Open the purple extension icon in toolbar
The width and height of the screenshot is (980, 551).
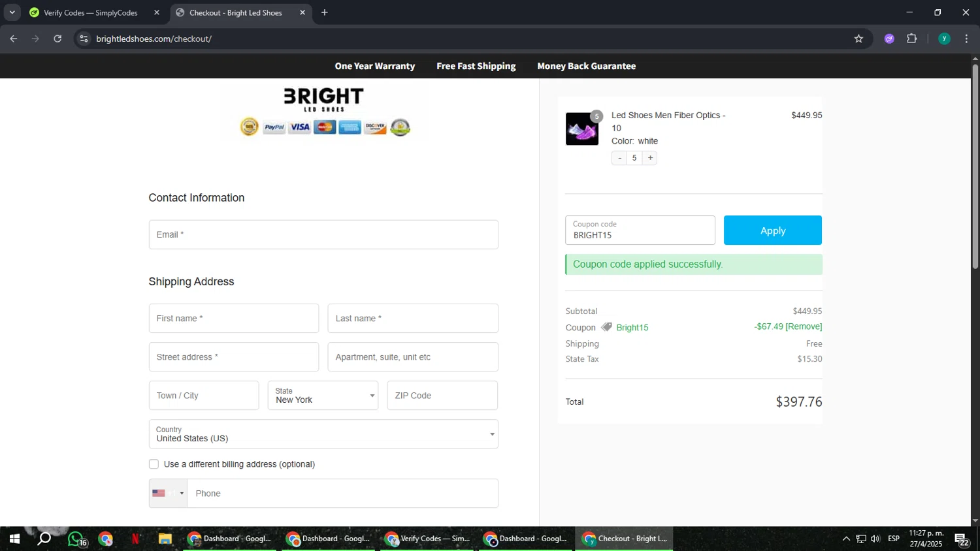pyautogui.click(x=889, y=39)
